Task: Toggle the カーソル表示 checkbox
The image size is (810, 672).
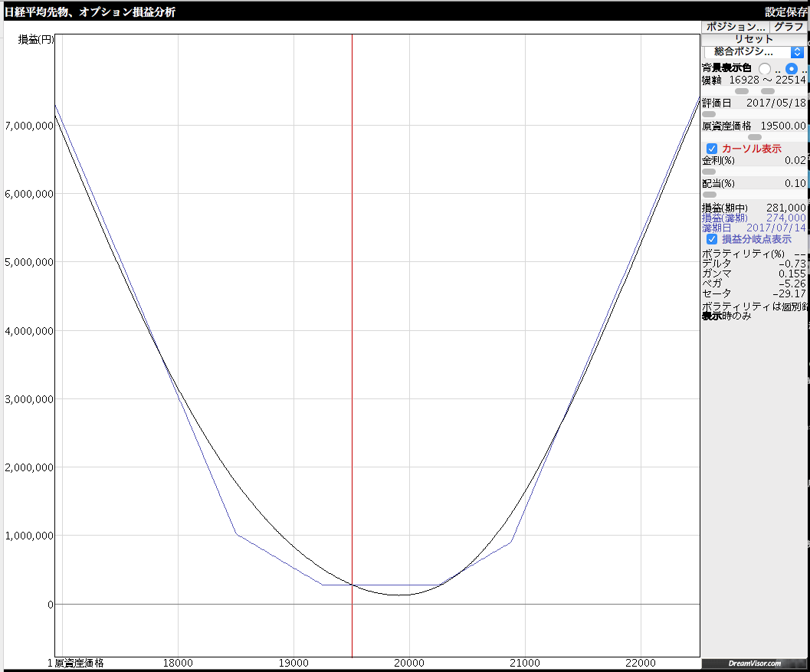Action: pyautogui.click(x=712, y=149)
